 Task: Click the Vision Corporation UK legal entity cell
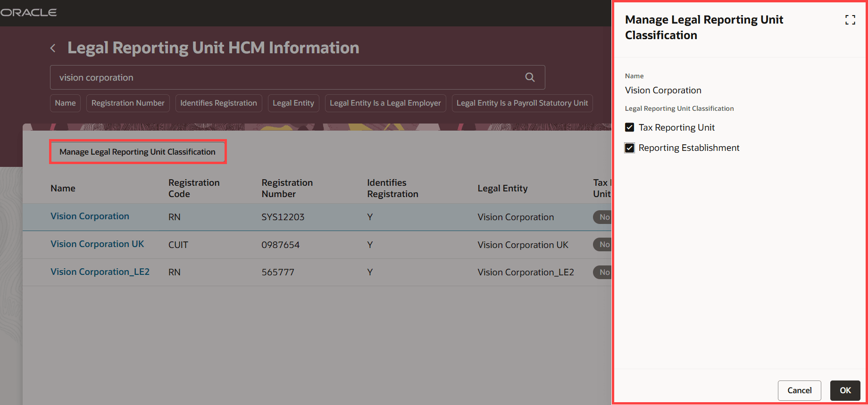pyautogui.click(x=523, y=245)
